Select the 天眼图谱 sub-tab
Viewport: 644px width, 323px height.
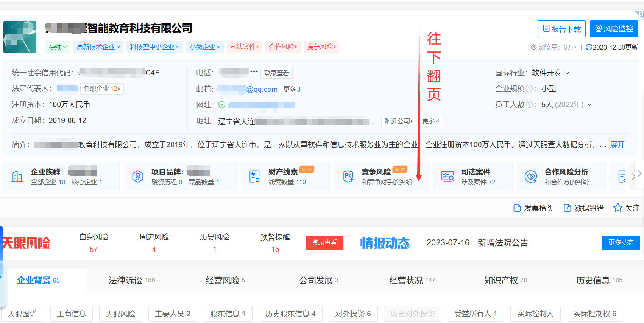pyautogui.click(x=22, y=314)
